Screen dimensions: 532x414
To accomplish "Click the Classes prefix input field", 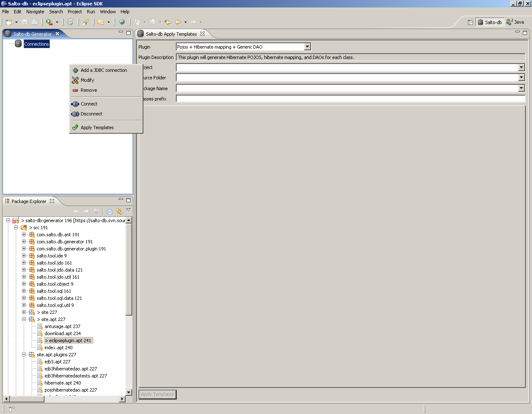I will coord(351,99).
